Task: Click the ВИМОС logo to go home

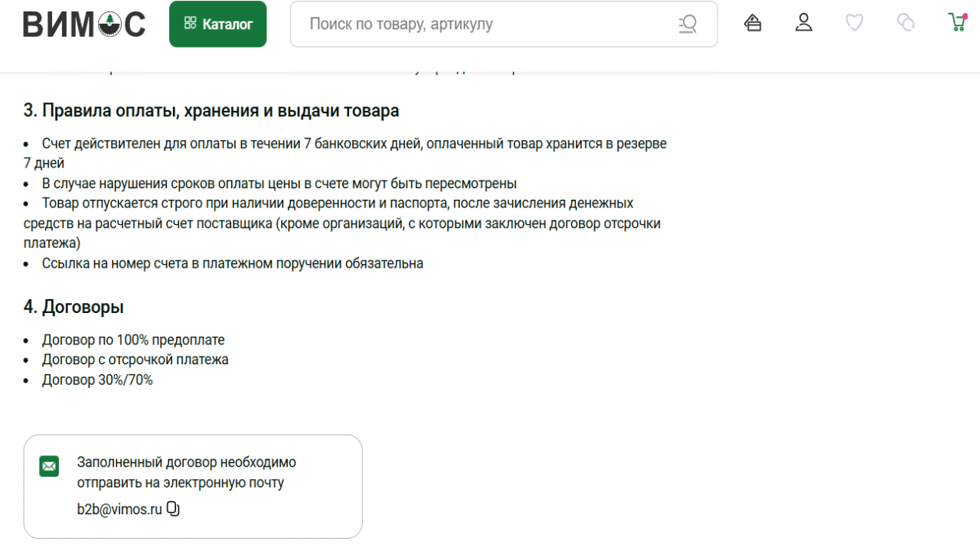Action: (83, 24)
